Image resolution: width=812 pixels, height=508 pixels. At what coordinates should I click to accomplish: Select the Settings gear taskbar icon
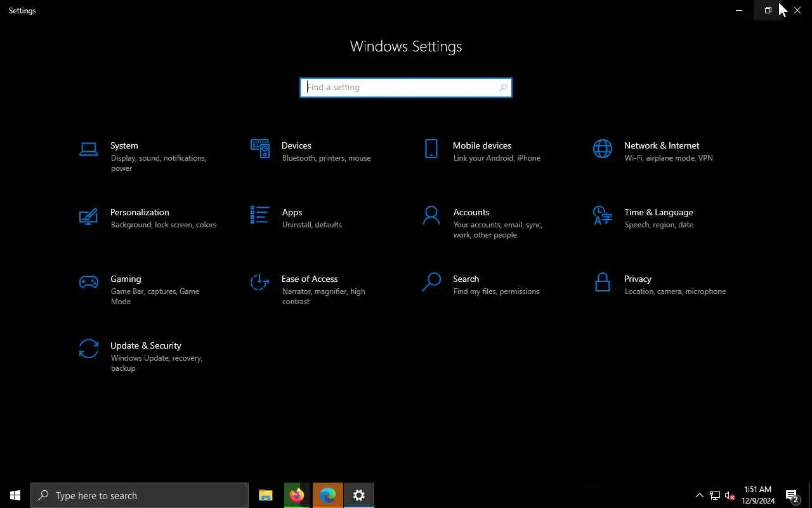click(x=359, y=495)
